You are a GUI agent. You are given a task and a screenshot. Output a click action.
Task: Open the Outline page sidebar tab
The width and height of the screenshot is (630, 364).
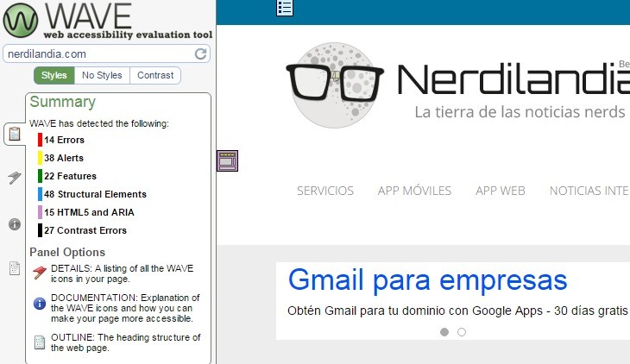point(15,268)
